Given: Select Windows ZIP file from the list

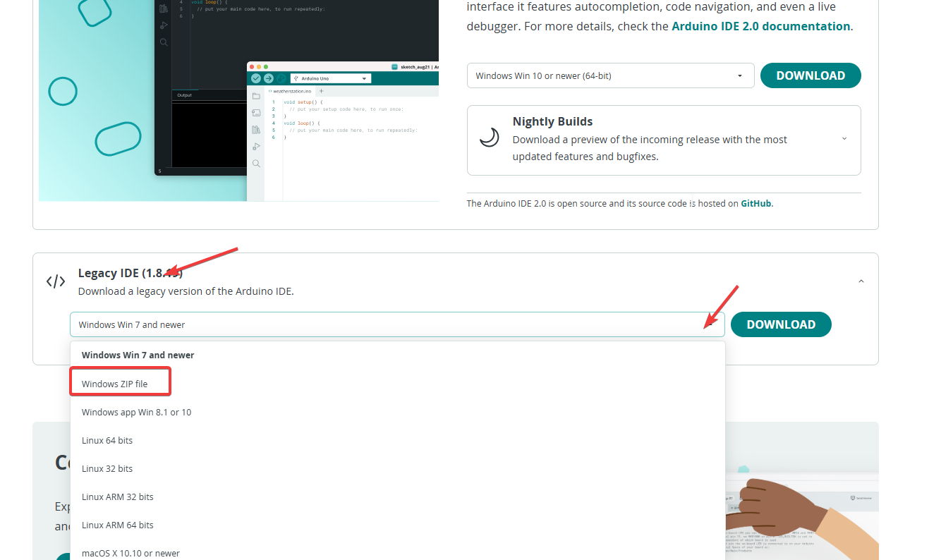Looking at the screenshot, I should (115, 384).
